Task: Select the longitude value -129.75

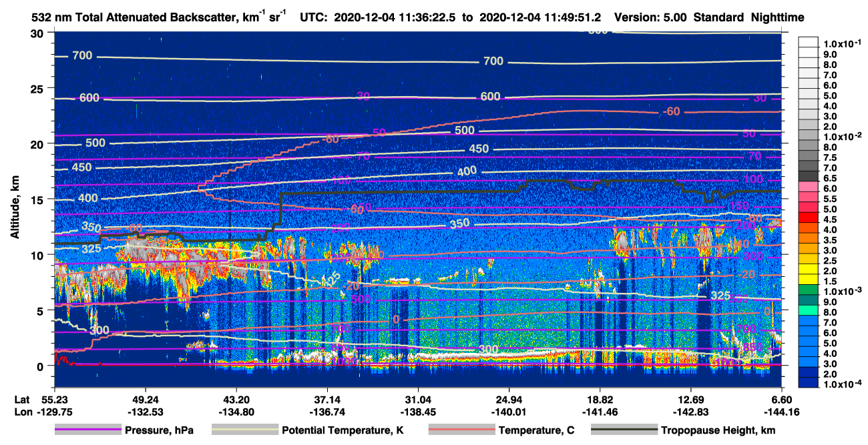Action: point(54,412)
